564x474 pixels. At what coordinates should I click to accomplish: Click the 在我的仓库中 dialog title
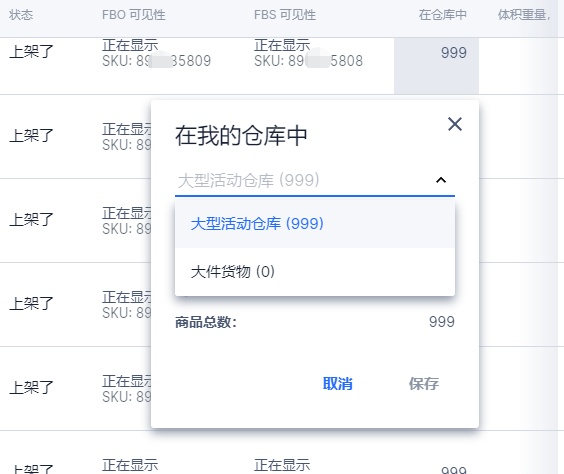241,136
